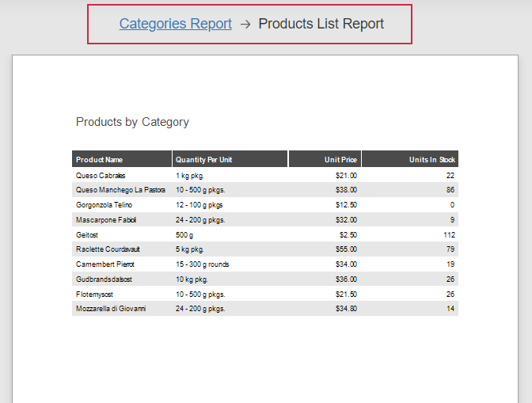Select the Product Name column header

pos(100,160)
